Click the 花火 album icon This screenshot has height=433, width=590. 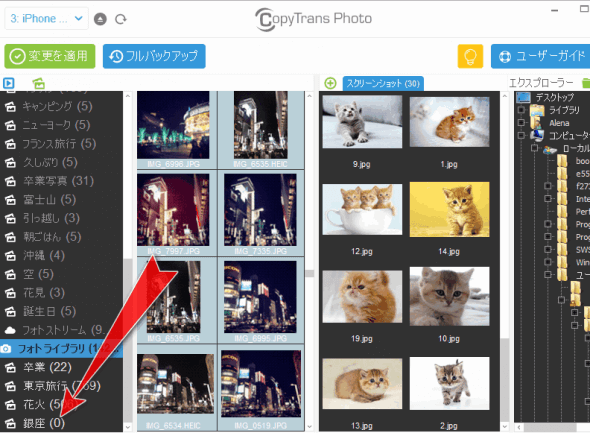coord(11,405)
